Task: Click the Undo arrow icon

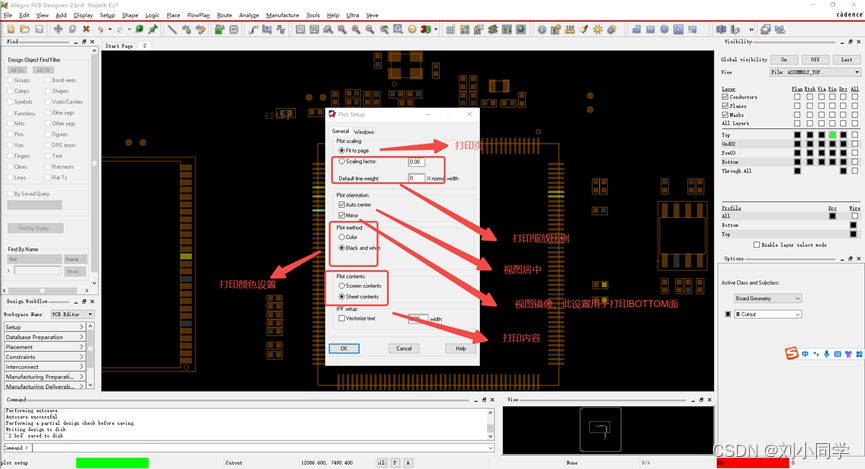Action: pos(100,29)
